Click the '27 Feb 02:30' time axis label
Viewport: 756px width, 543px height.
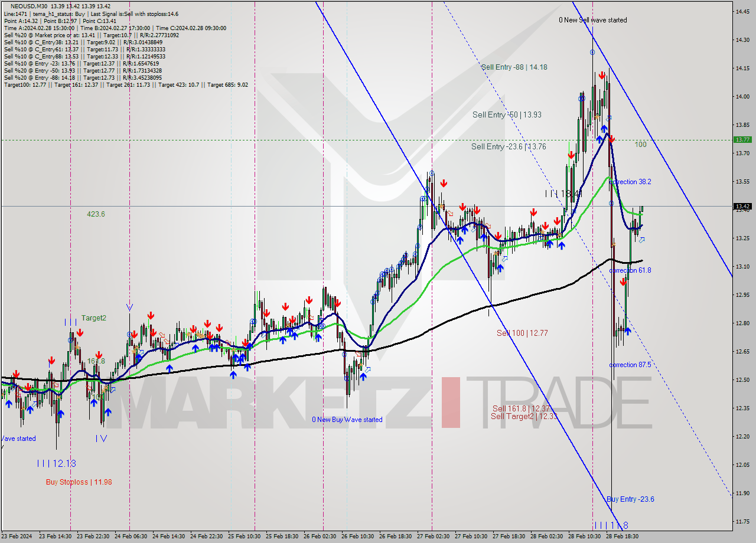point(432,537)
